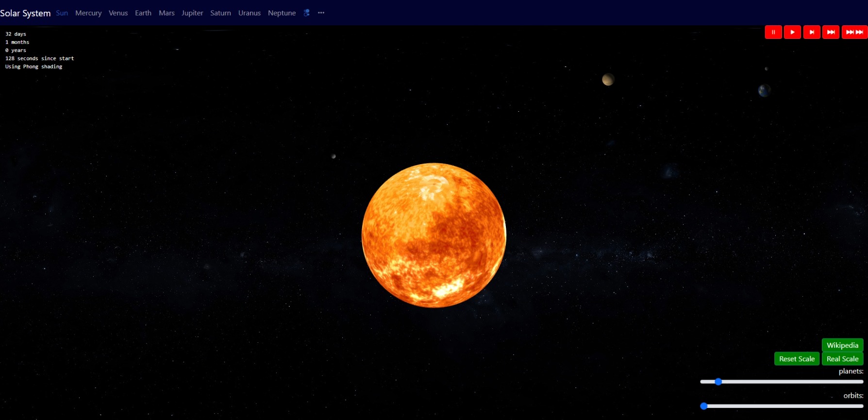Go to Mercury in the navigation bar
Screen dimensions: 868x420
pos(88,13)
